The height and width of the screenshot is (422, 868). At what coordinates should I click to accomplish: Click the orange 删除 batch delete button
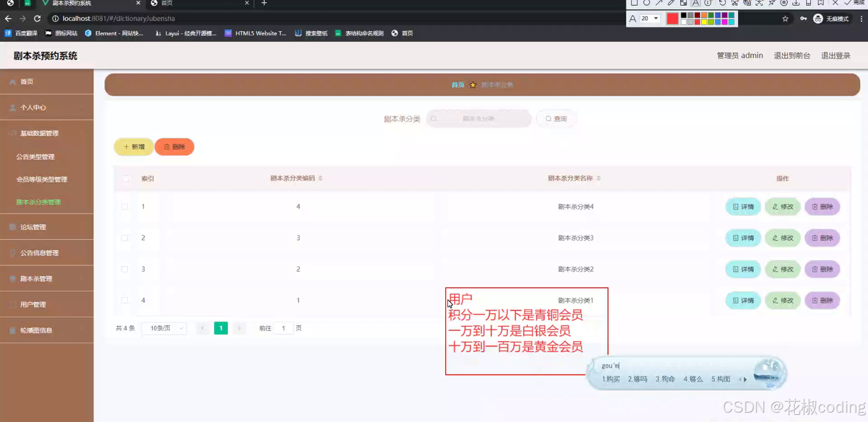click(x=174, y=147)
